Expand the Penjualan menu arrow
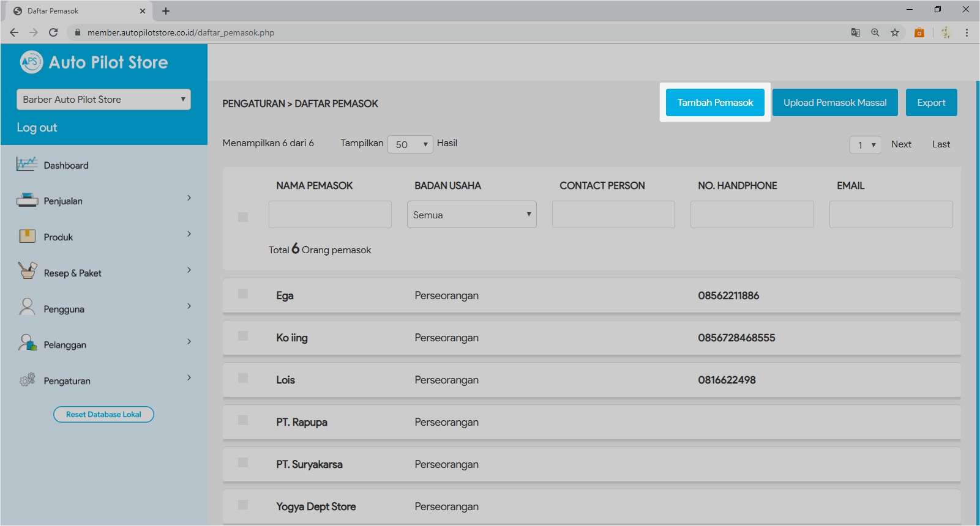980x526 pixels. click(x=189, y=198)
